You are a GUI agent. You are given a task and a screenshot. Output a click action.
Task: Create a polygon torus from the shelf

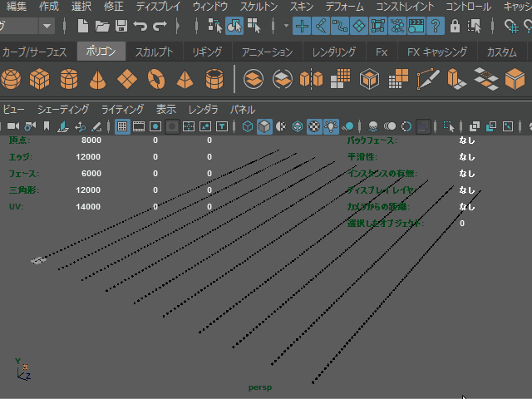(156, 79)
